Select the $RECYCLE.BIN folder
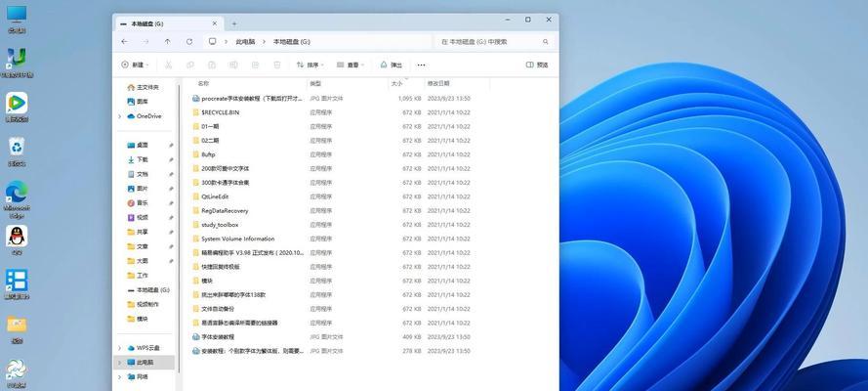The height and width of the screenshot is (391, 868). 216,112
